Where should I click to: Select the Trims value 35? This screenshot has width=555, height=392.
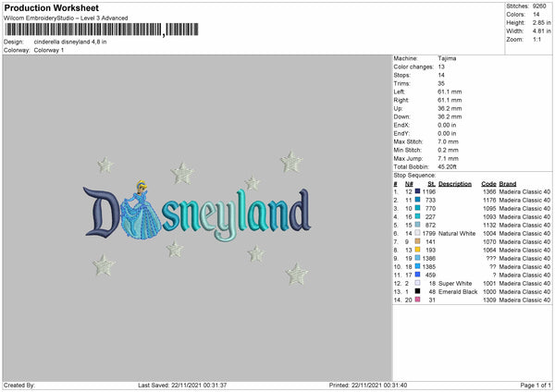441,83
